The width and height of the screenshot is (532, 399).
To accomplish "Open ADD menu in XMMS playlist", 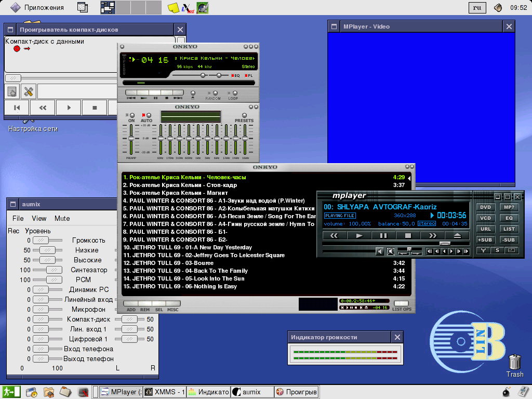I will point(131,303).
